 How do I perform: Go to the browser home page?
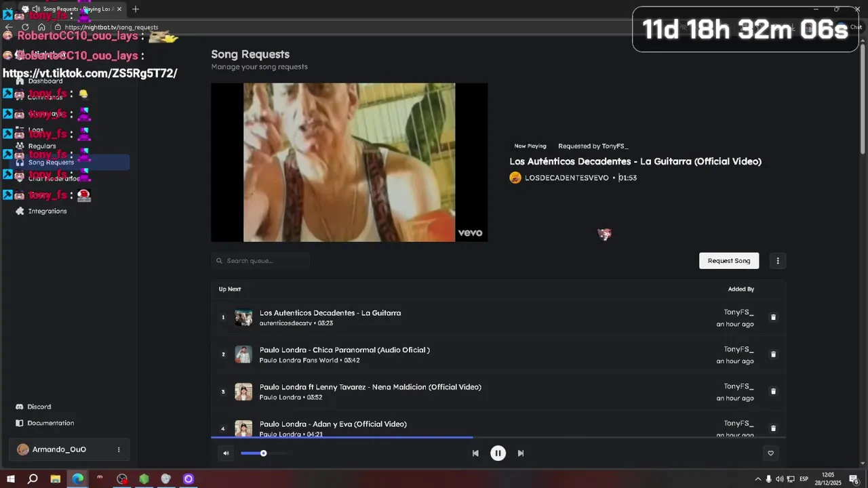pos(41,27)
